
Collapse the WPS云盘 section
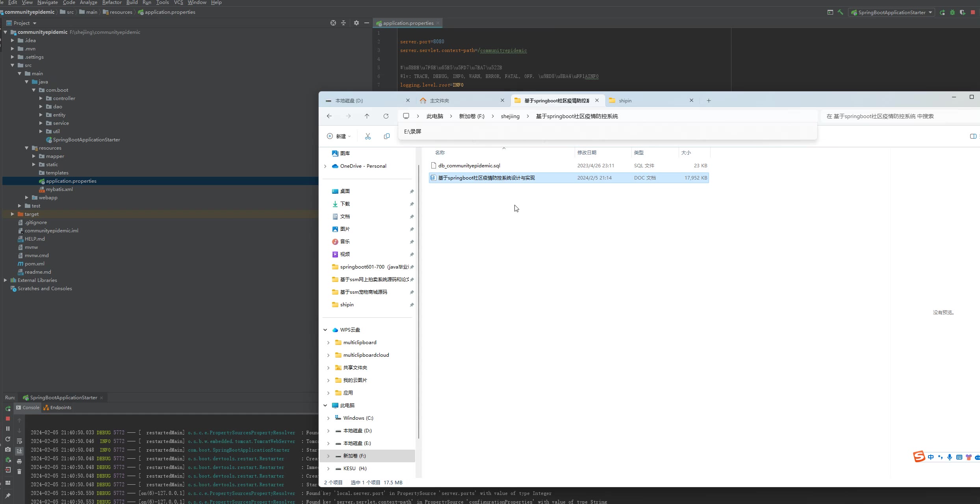(325, 330)
